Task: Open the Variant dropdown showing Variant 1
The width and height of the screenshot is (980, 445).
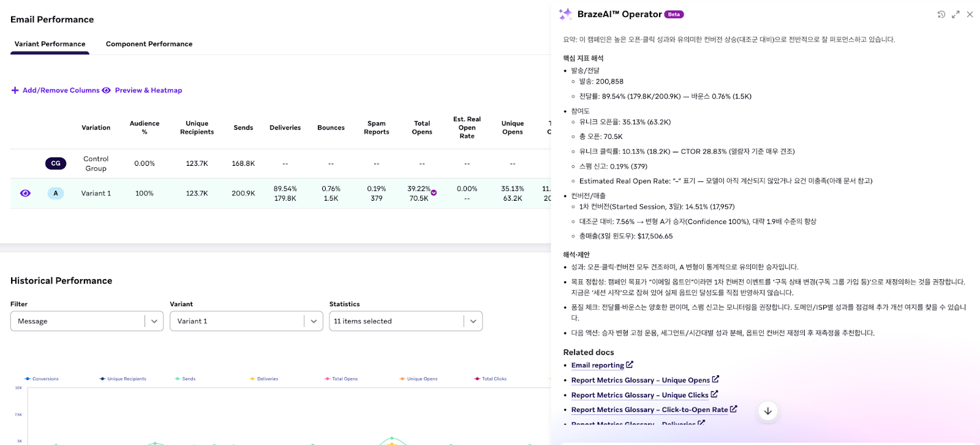Action: [246, 321]
